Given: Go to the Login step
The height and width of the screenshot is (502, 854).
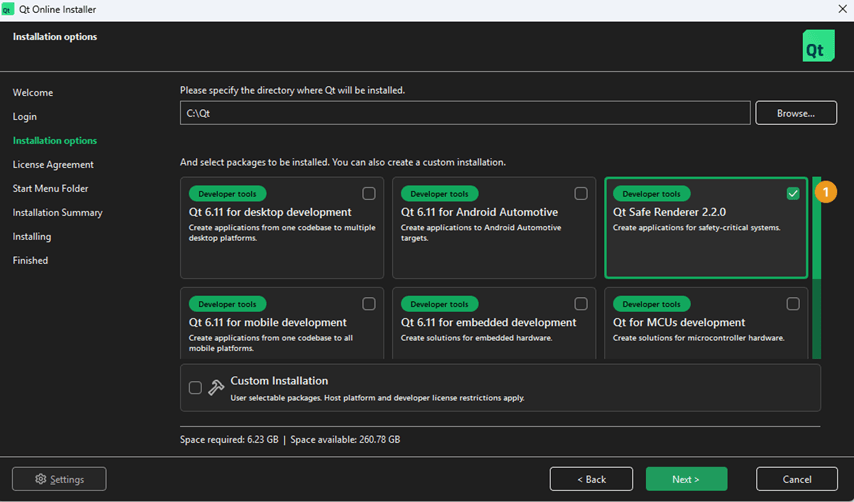Looking at the screenshot, I should 25,117.
